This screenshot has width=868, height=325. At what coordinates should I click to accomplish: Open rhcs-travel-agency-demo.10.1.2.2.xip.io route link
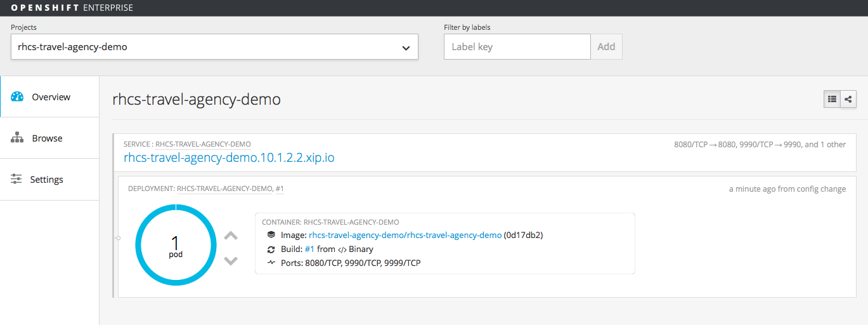click(x=229, y=157)
